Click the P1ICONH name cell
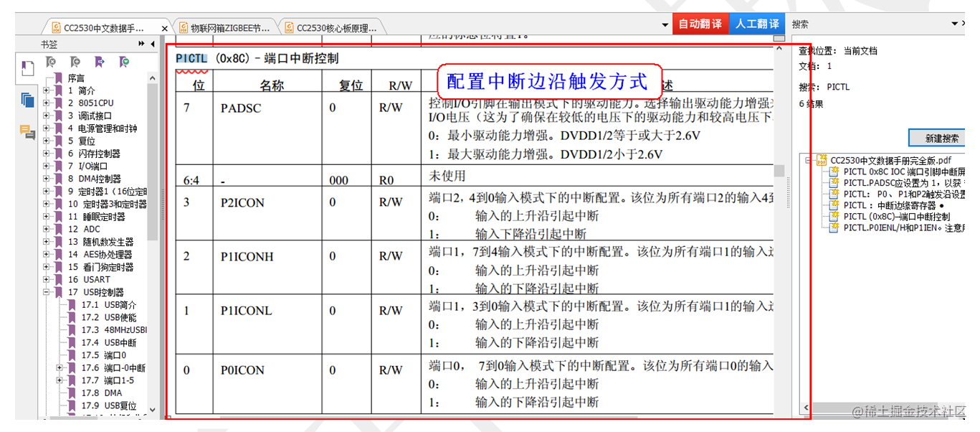Viewport: 980px width, 432px height. point(247,256)
